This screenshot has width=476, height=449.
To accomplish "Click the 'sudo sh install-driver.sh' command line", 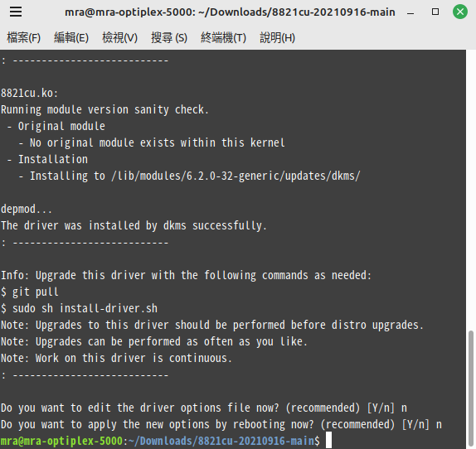I will point(80,308).
